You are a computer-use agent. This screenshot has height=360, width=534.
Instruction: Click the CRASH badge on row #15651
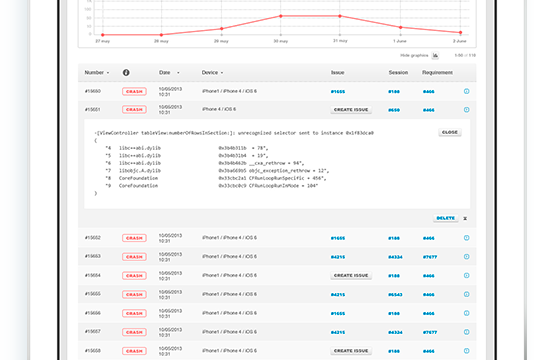[x=134, y=110]
